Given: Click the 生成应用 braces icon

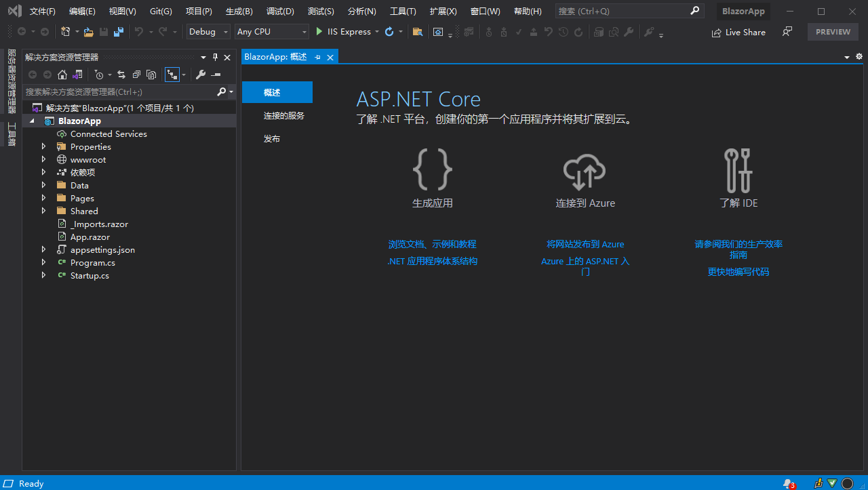Looking at the screenshot, I should point(432,169).
